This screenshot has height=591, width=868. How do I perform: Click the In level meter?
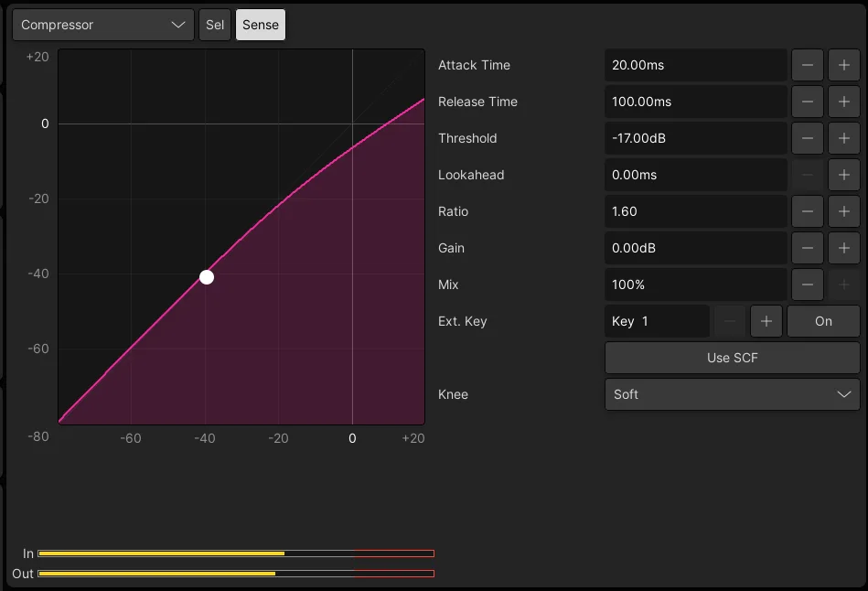[236, 553]
